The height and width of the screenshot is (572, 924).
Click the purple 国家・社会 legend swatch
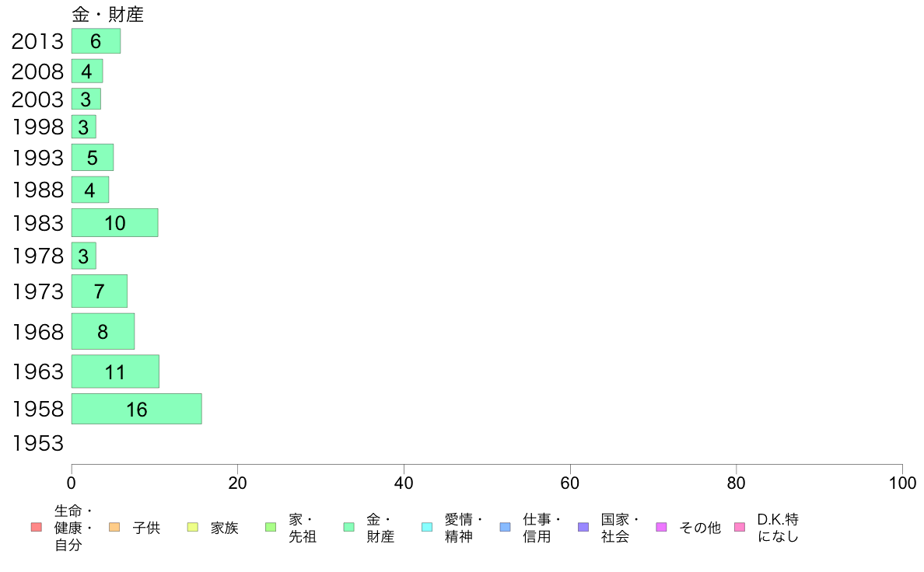pyautogui.click(x=583, y=527)
